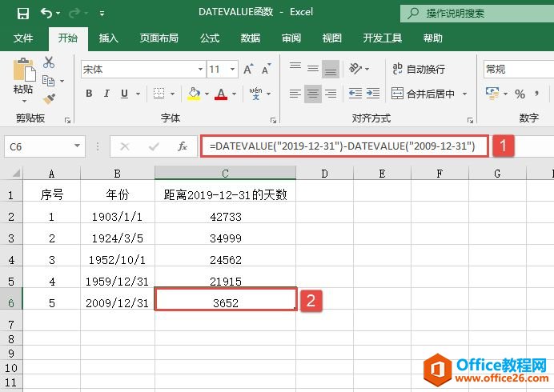This screenshot has height=392, width=554.
Task: Click the 自动换行 wrap text button
Action: [x=418, y=69]
